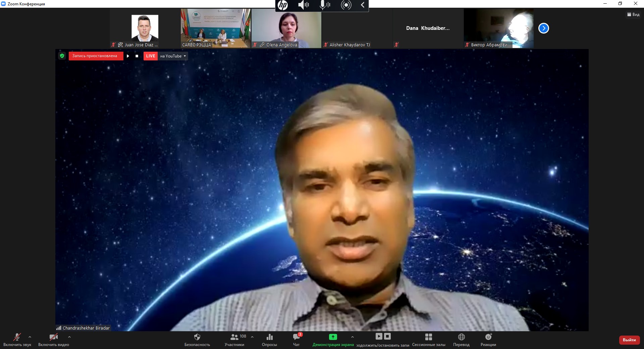
Task: Expand screen share options arrow
Action: point(353,337)
